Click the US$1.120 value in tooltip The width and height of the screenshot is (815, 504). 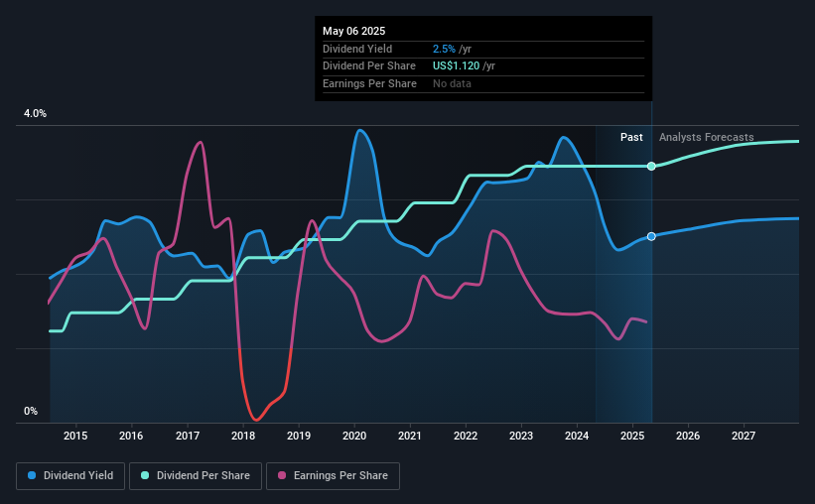tap(456, 66)
